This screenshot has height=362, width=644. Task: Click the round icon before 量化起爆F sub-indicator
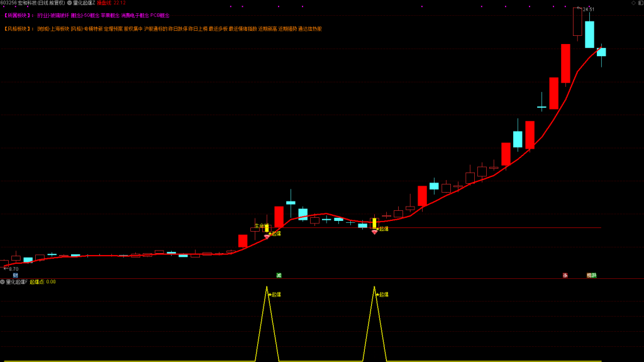coord(3,282)
